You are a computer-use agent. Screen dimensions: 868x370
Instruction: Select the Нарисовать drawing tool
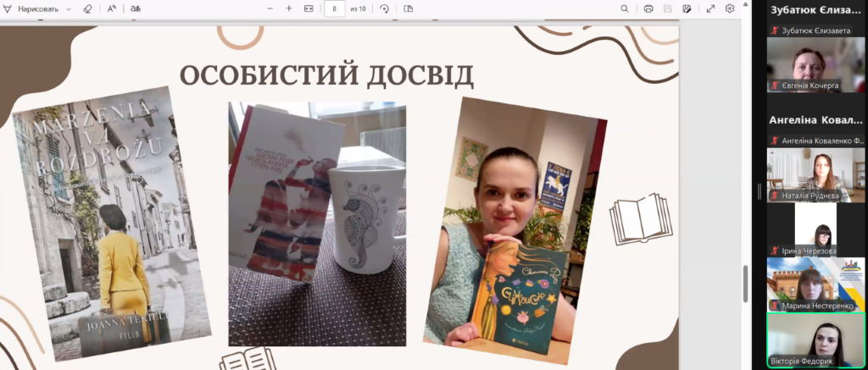31,8
